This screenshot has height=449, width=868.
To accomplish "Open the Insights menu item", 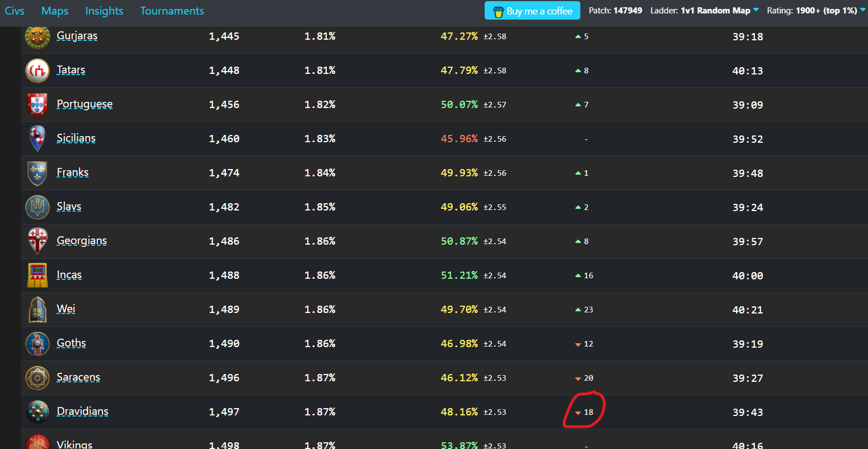I will [x=104, y=11].
